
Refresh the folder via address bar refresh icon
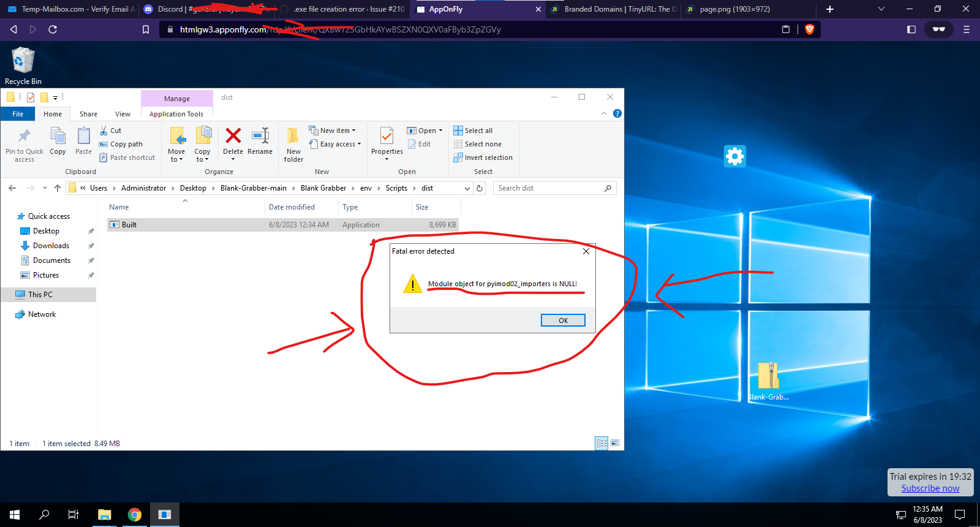point(480,188)
